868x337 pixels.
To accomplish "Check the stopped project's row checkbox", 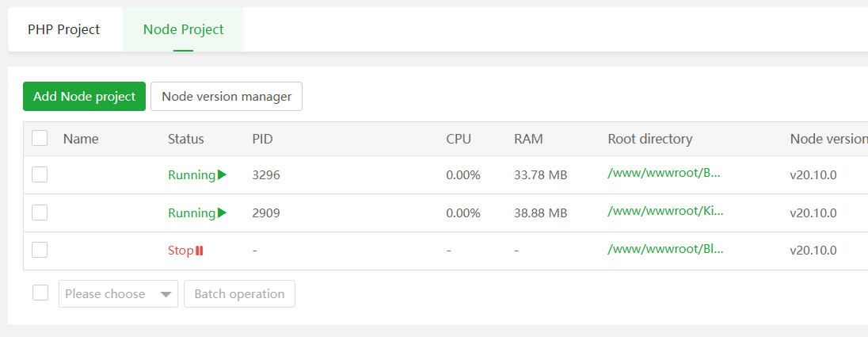I will pos(40,251).
